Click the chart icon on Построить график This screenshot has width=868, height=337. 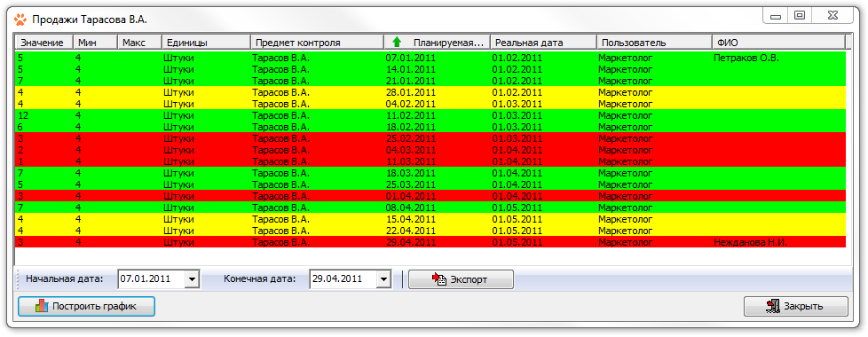click(x=42, y=306)
